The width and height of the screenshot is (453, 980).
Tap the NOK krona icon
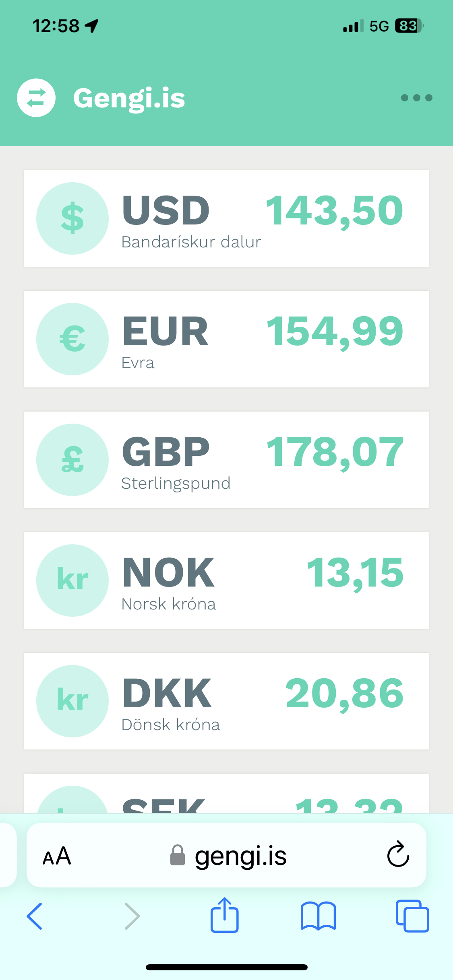(72, 581)
